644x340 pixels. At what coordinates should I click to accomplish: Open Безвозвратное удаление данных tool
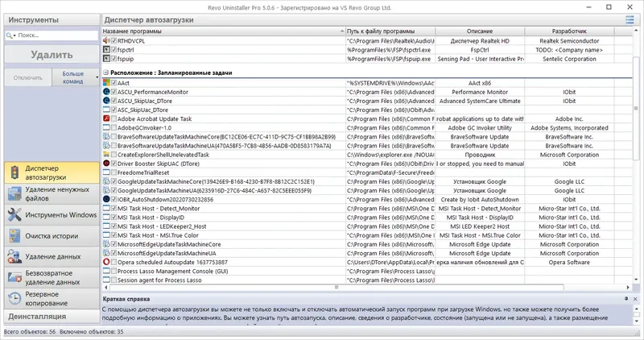(x=52, y=277)
